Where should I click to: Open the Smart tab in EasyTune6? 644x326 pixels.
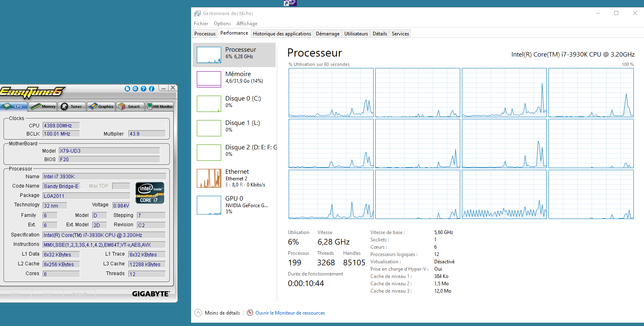point(130,107)
